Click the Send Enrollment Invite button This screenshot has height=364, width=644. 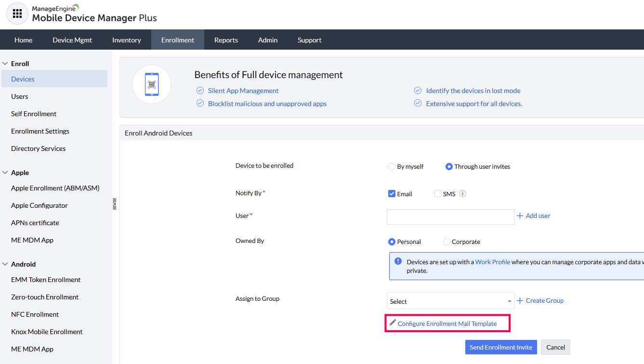point(501,347)
